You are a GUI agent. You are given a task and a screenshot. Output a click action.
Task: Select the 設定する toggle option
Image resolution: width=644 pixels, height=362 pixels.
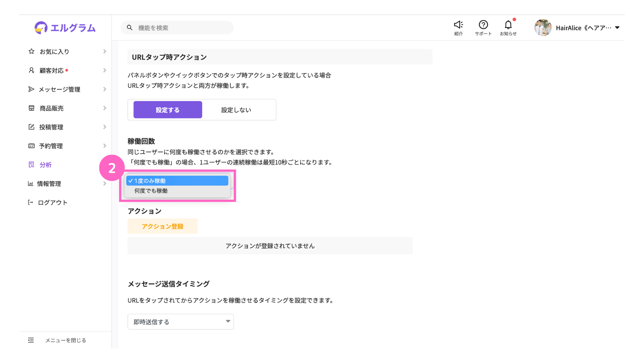pyautogui.click(x=168, y=110)
